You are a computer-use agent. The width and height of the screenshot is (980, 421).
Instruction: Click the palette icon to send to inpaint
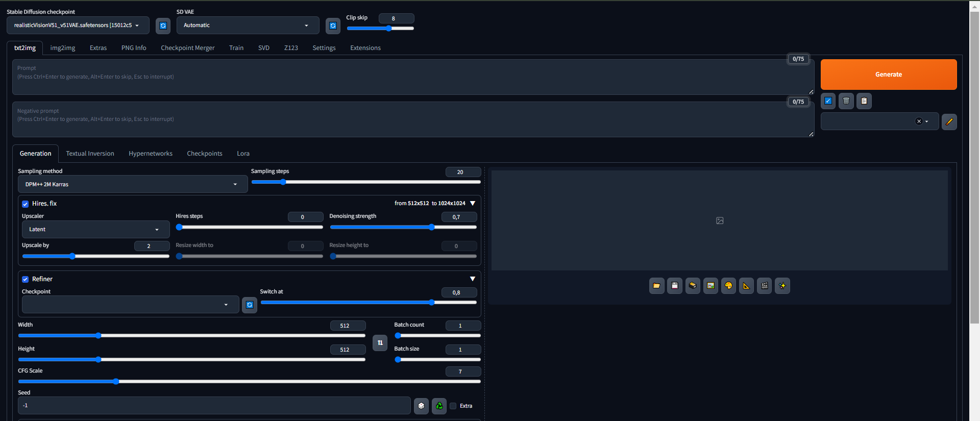[x=728, y=286]
